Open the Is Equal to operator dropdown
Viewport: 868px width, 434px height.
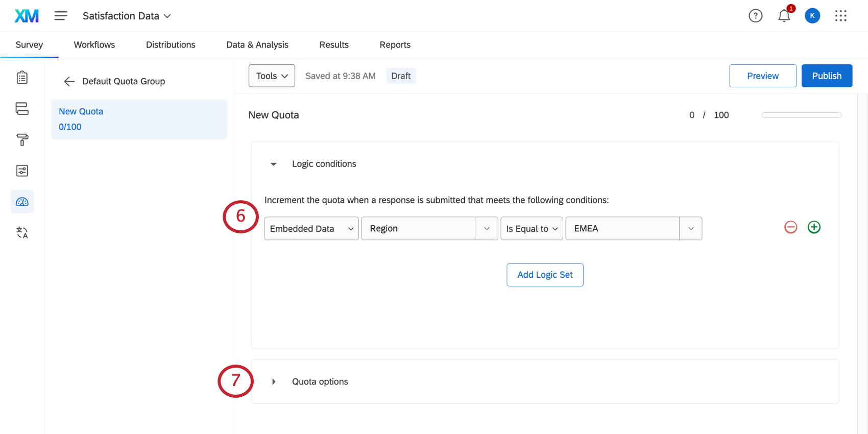532,229
